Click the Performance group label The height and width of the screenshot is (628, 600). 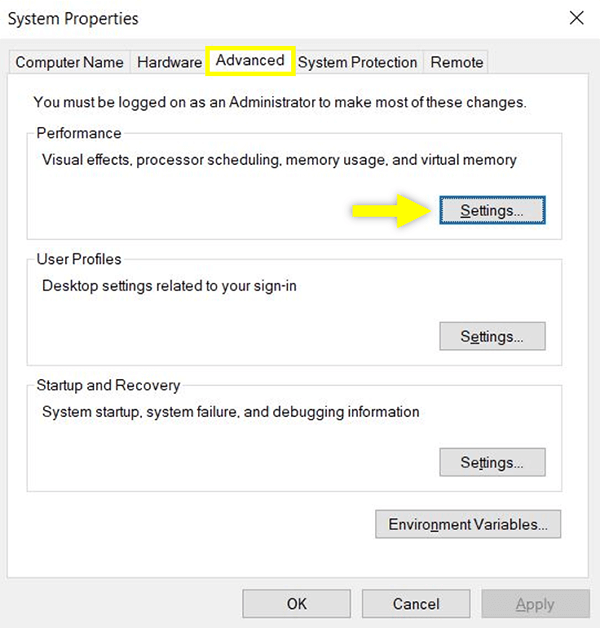tap(78, 133)
